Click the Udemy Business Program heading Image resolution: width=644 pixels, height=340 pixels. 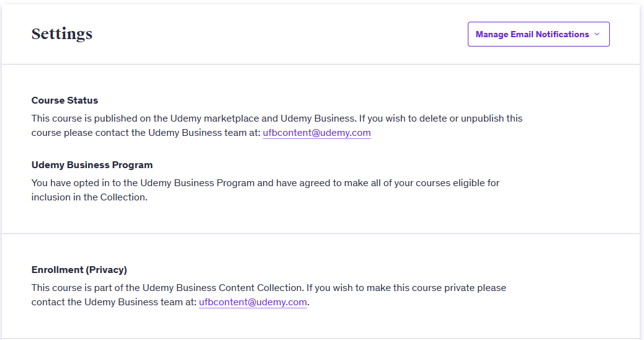coord(92,165)
